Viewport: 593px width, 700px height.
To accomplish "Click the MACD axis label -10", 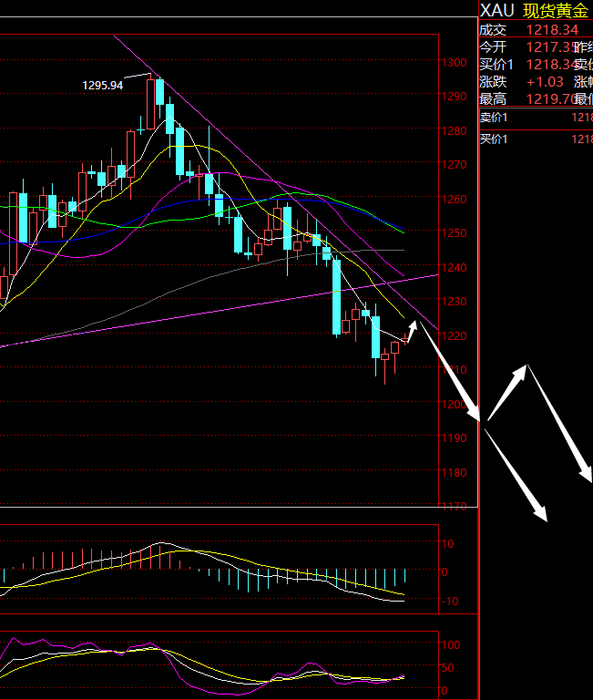I will [x=450, y=602].
